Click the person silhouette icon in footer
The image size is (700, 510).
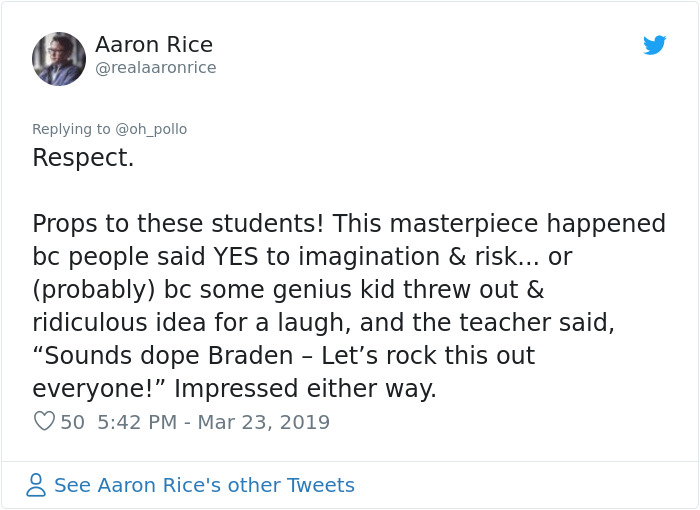(x=37, y=486)
